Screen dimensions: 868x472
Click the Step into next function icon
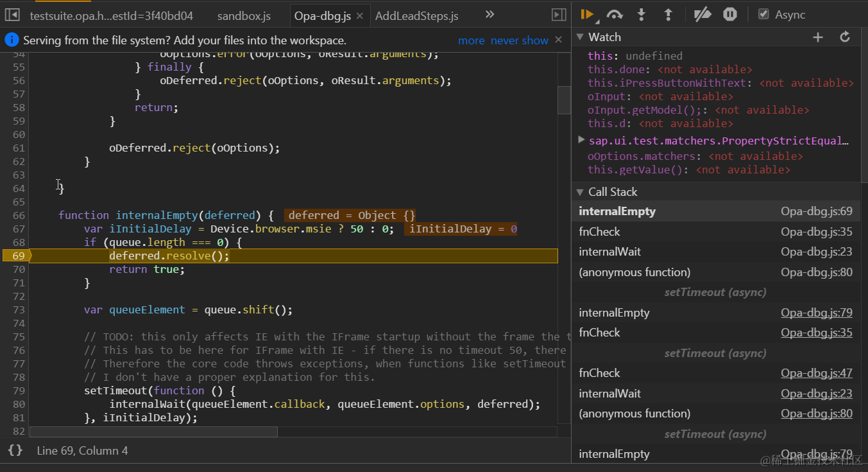coord(641,15)
